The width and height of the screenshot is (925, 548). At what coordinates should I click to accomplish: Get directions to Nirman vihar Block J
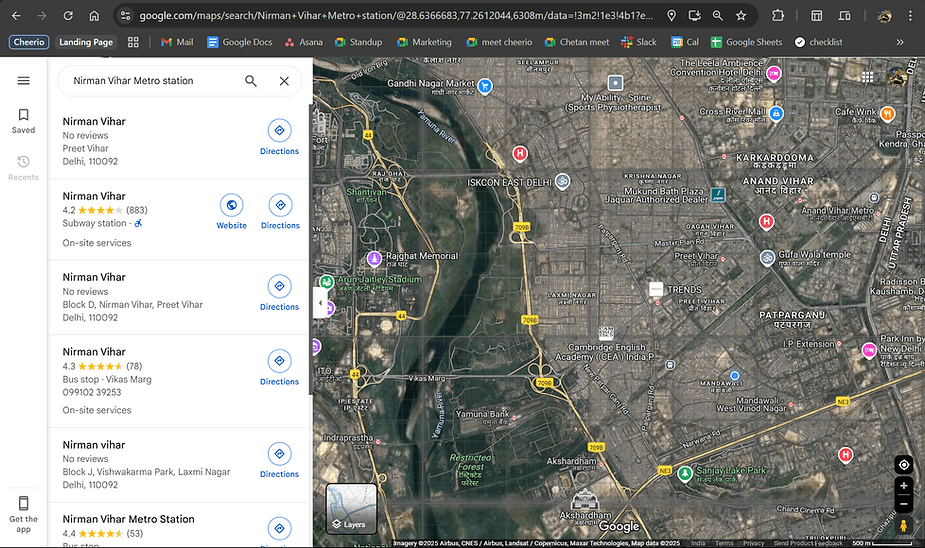280,460
